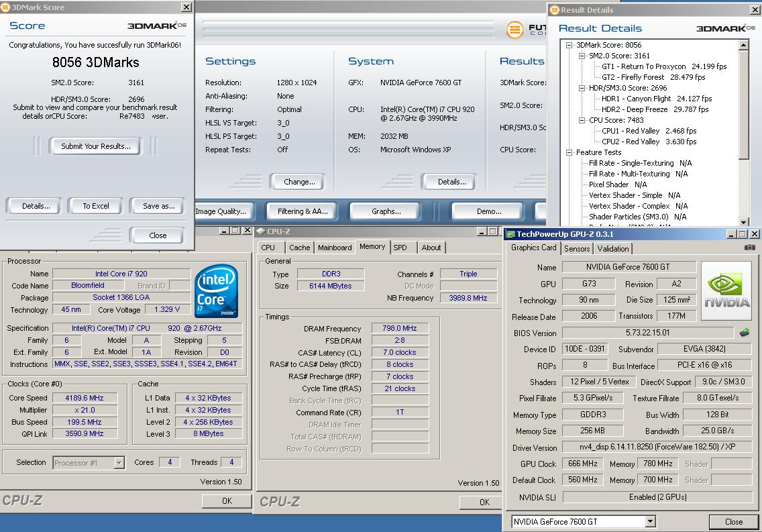Click the Result Details window title icon
This screenshot has height=532, width=762.
(x=555, y=9)
